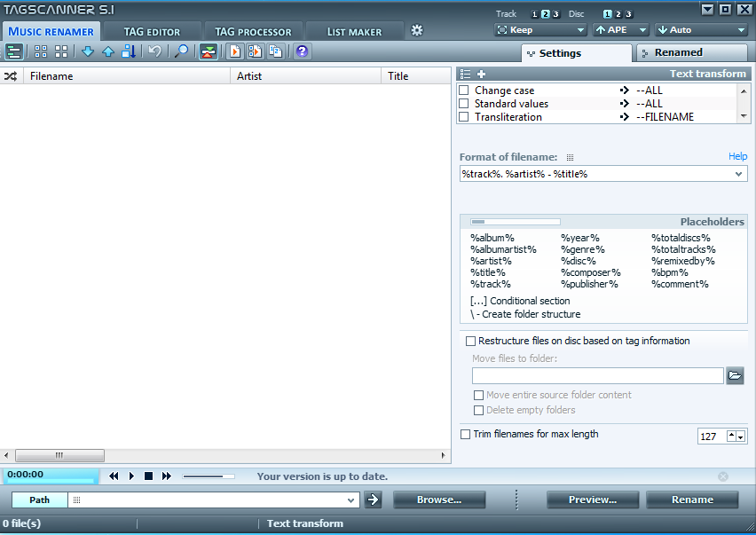Switch to the Tag Editor tab

pos(152,32)
